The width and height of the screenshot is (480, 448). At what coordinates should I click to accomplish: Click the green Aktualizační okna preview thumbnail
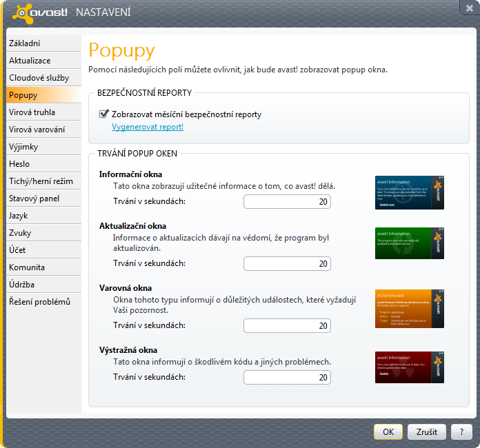point(410,243)
